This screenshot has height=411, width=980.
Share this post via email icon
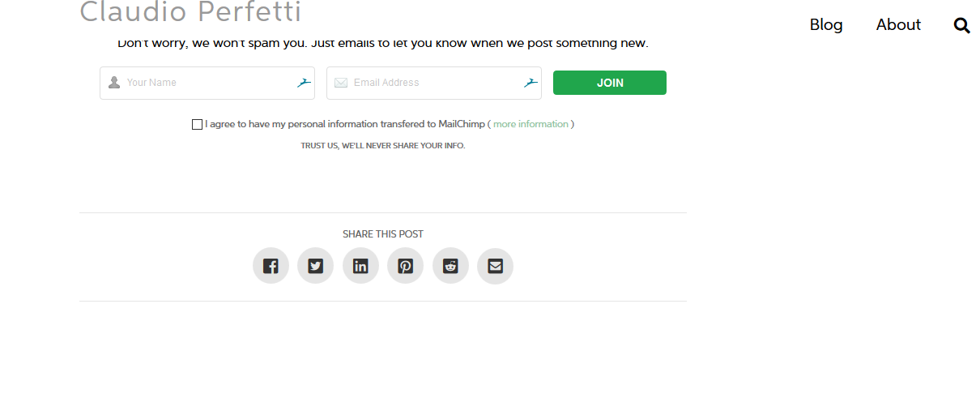pos(495,266)
